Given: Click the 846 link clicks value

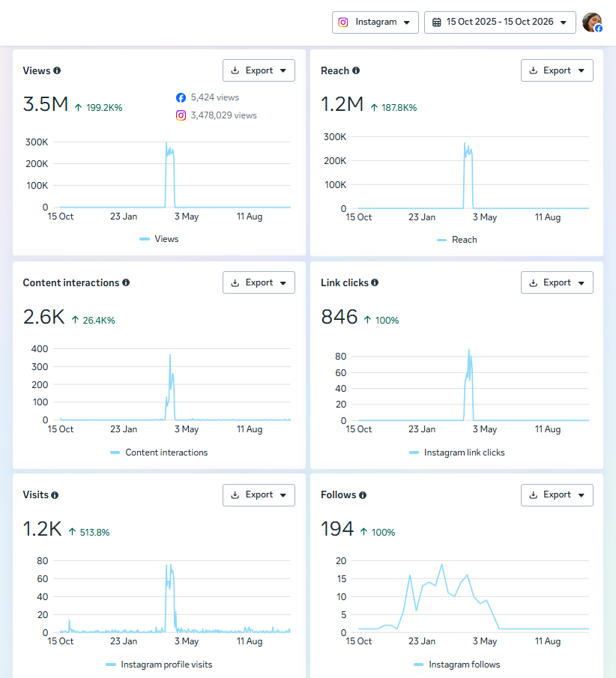Looking at the screenshot, I should (x=339, y=317).
